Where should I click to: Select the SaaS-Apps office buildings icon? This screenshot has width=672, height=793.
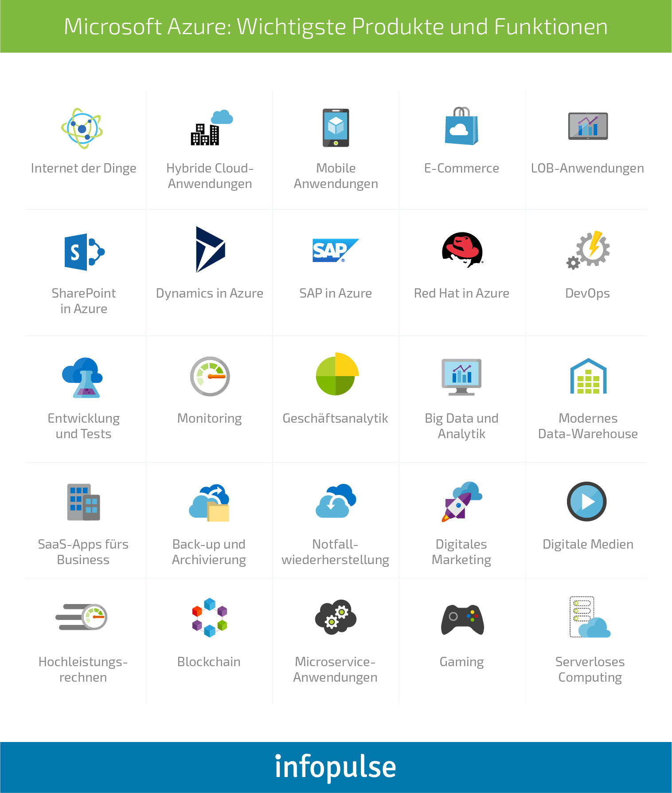[84, 502]
